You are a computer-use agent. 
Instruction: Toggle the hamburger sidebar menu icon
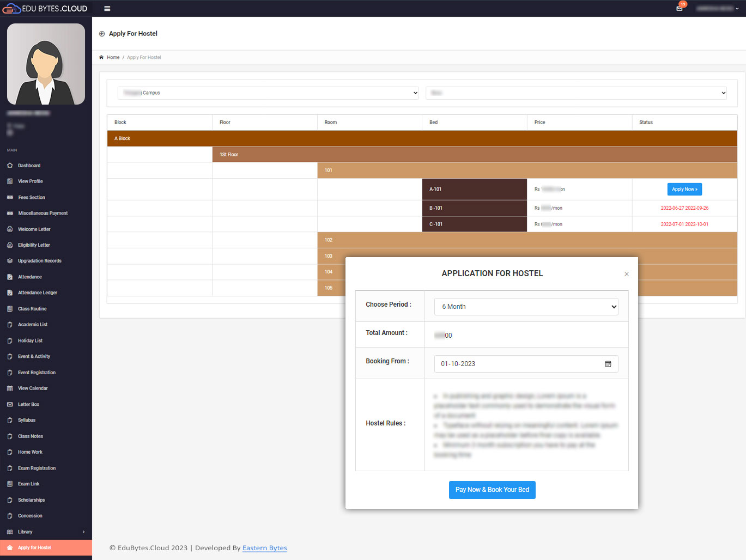pos(107,9)
